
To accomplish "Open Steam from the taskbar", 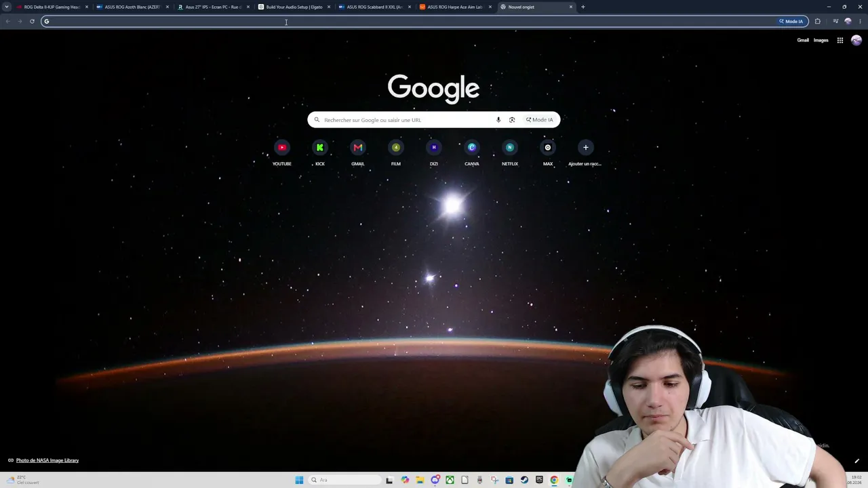I will [524, 480].
